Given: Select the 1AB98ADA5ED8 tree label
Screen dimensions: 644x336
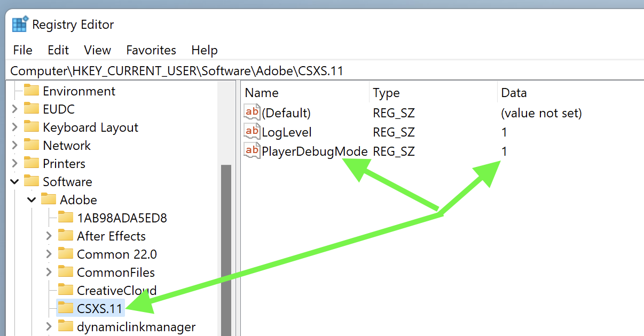Looking at the screenshot, I should coord(122,218).
